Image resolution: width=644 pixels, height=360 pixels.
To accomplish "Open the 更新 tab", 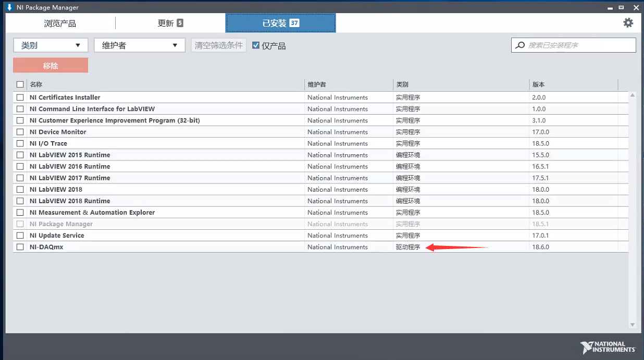I will 165,23.
